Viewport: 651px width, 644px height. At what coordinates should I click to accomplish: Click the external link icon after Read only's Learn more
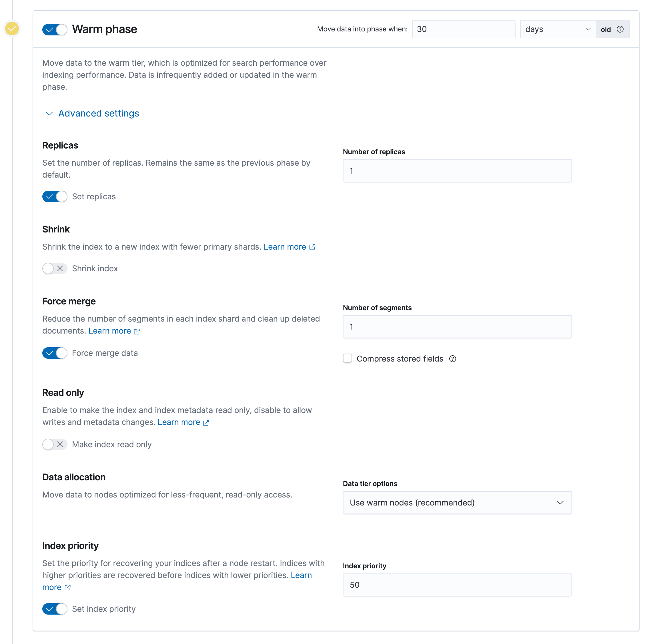click(x=206, y=422)
